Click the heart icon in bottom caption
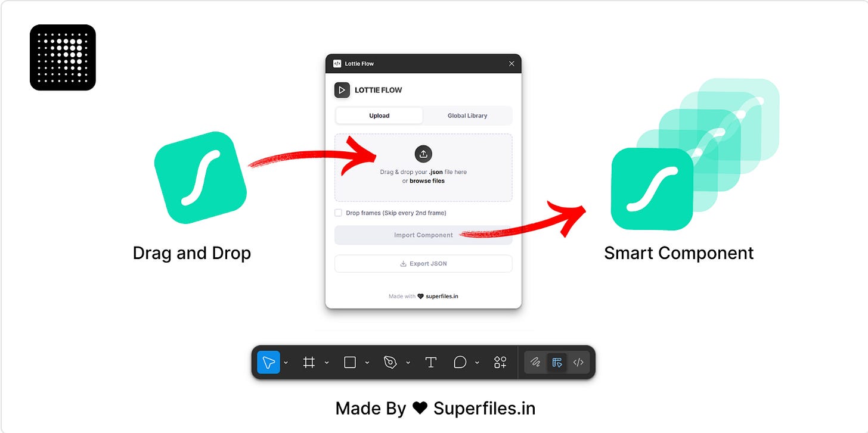 (420, 409)
